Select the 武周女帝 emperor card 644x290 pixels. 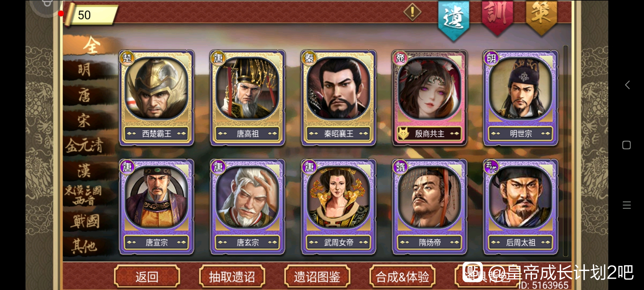pyautogui.click(x=338, y=207)
